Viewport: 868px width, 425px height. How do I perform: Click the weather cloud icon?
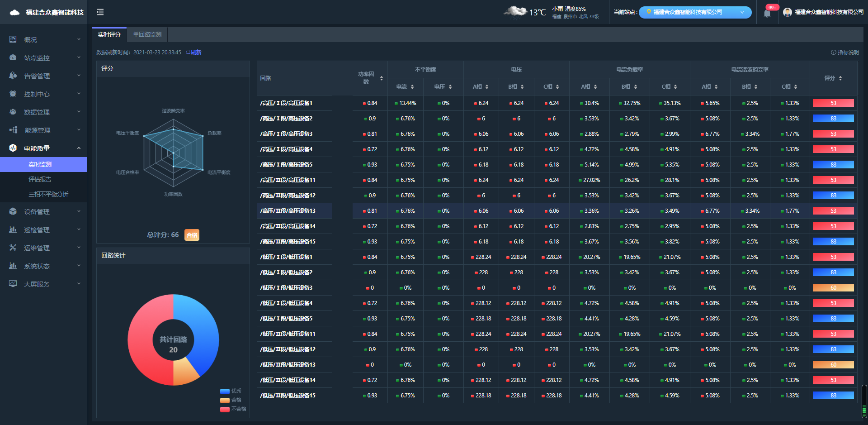(515, 12)
